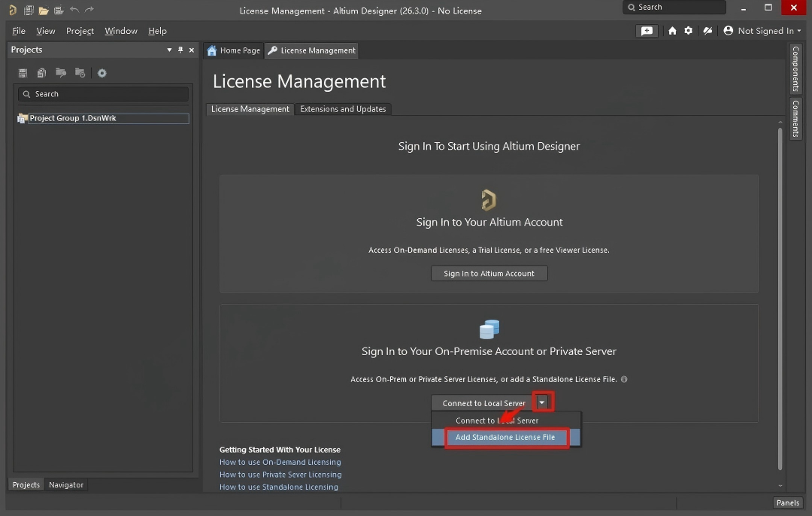
Task: Open the Project menu
Action: pyautogui.click(x=80, y=31)
